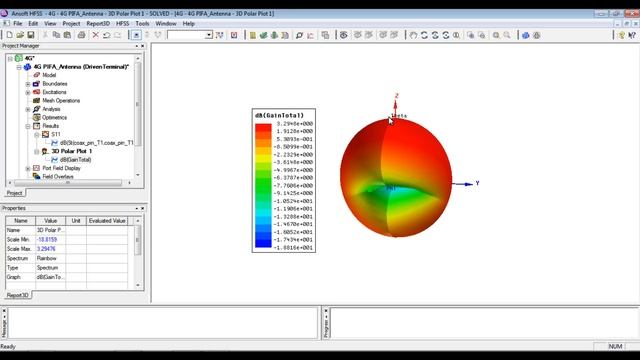Click the What's This help cursor icon
The height and width of the screenshot is (360, 640).
tap(632, 36)
